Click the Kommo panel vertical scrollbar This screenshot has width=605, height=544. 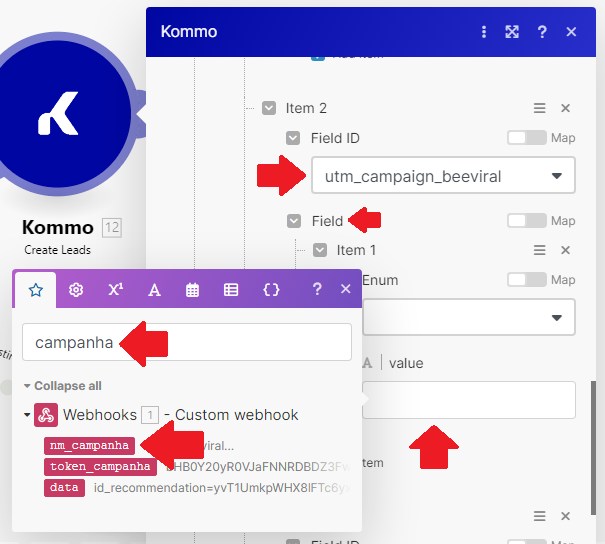point(594,448)
